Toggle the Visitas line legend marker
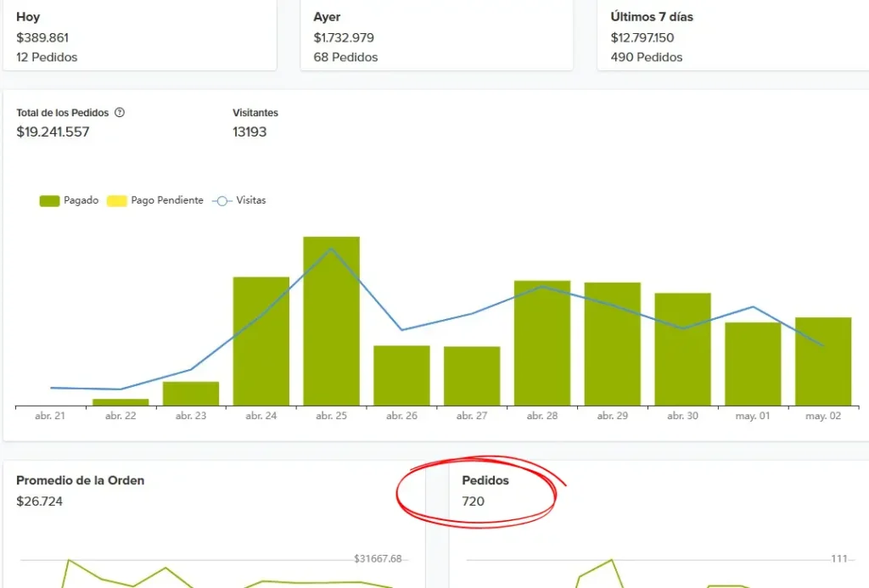This screenshot has width=869, height=588. 222,201
